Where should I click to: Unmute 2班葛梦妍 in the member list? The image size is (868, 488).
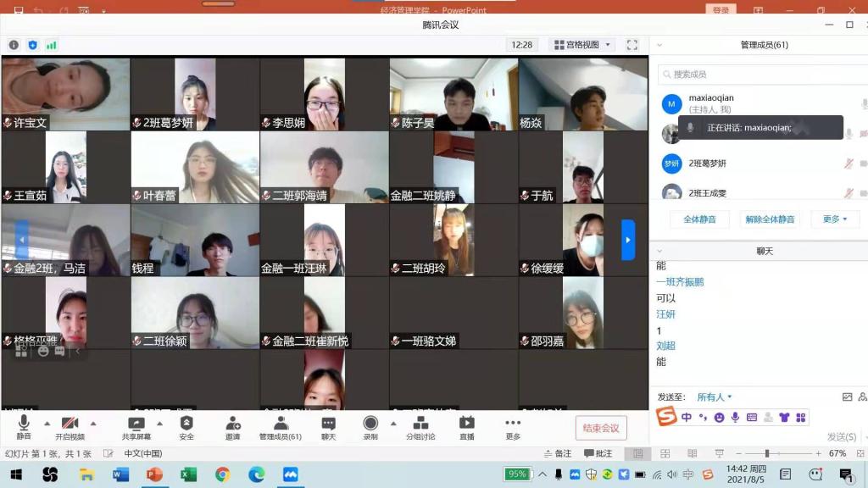[x=848, y=164]
